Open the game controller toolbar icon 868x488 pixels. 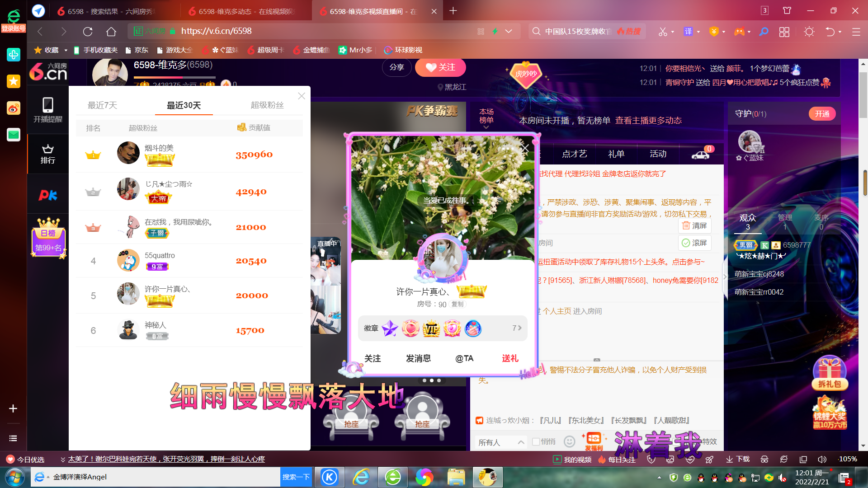739,32
